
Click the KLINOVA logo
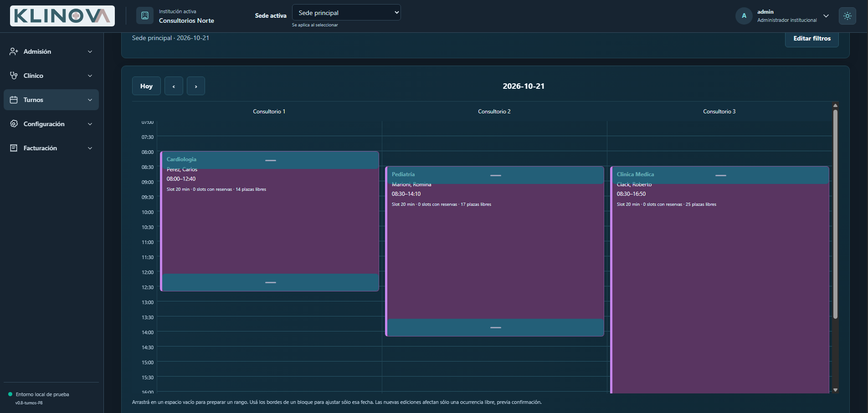click(x=62, y=16)
